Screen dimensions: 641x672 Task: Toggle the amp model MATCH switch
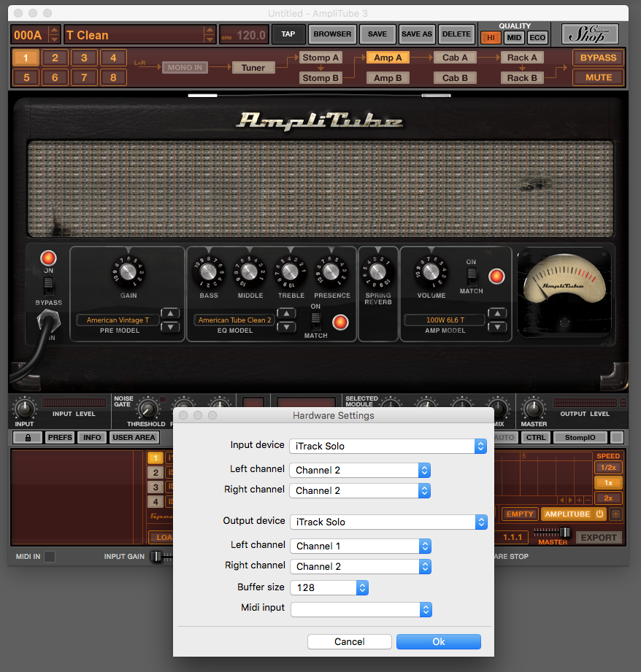pyautogui.click(x=471, y=276)
